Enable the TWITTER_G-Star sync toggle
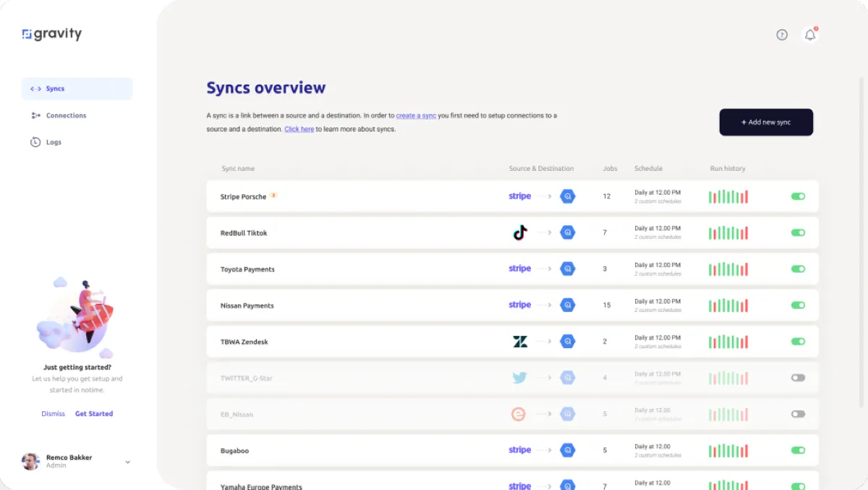Viewport: 868px width, 490px height. (x=798, y=378)
